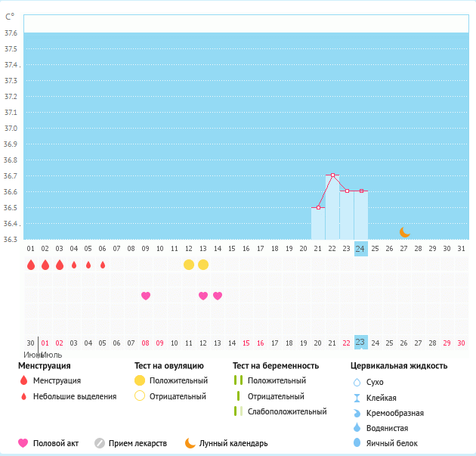Click the crescent moon icon on day 27
This screenshot has width=476, height=456.
point(404,232)
